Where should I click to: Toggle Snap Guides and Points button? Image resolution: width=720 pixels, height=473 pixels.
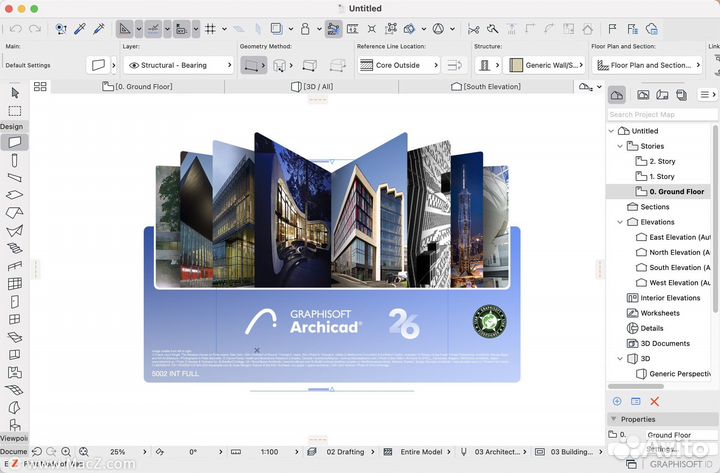pyautogui.click(x=153, y=29)
